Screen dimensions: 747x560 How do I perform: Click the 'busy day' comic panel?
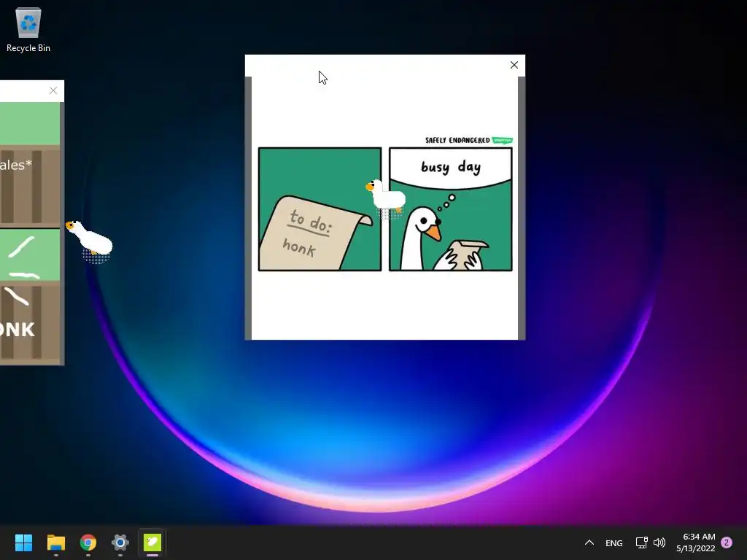[451, 209]
